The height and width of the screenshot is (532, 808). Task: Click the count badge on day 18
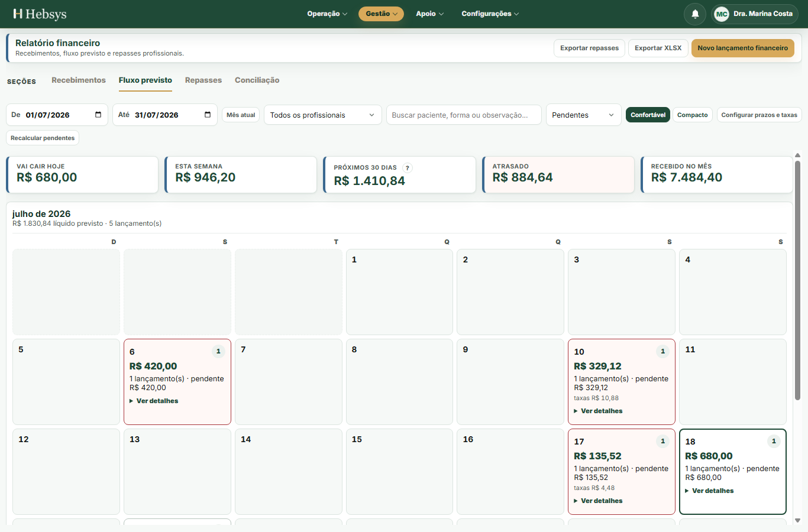pos(774,441)
